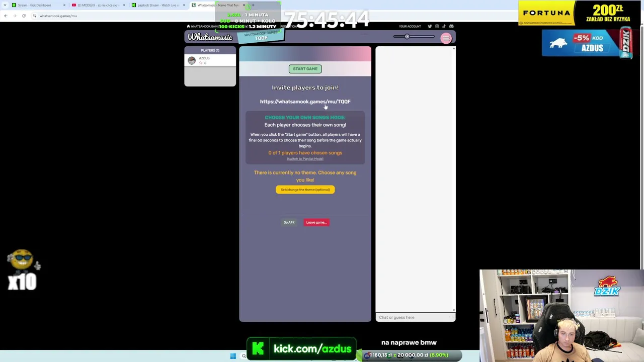Click the room code TQQF badge
Viewport: 644px width, 362px height.
click(261, 38)
